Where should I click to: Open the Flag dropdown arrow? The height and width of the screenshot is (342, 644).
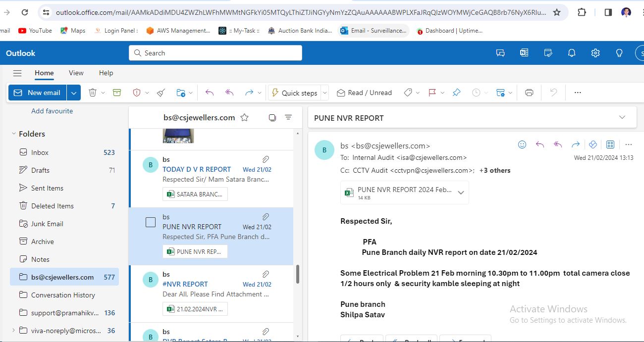442,93
